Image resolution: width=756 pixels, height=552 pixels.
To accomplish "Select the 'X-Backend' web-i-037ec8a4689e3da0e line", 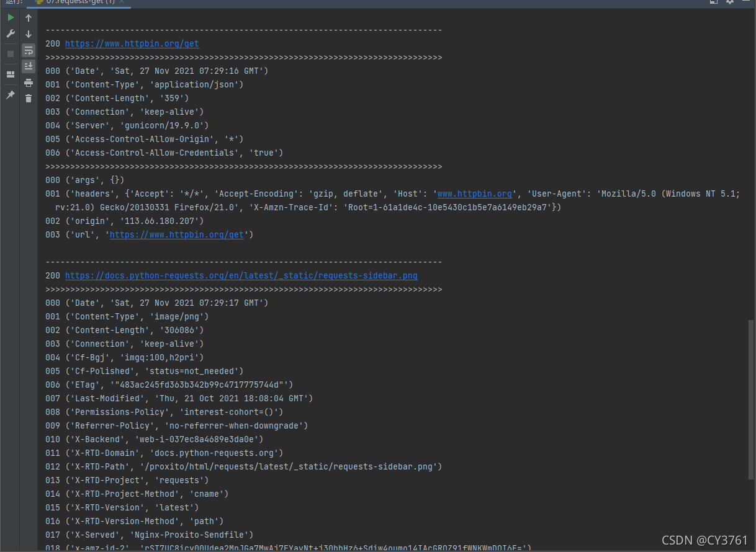I will pos(155,440).
